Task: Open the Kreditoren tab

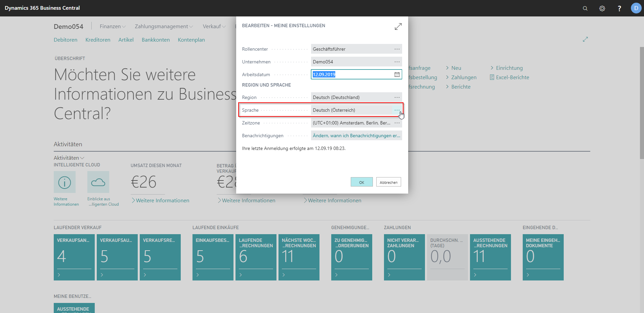Action: coord(98,40)
